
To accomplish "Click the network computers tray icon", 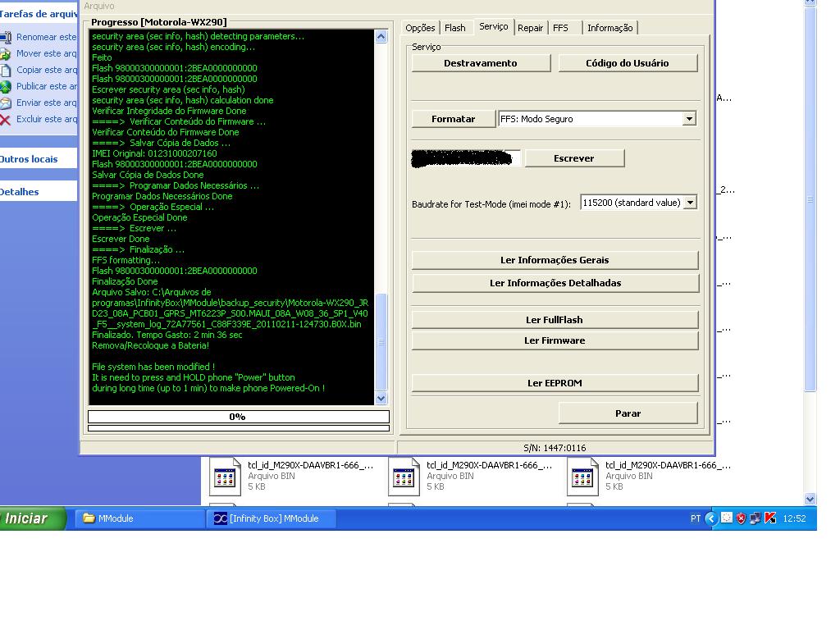I will point(756,518).
